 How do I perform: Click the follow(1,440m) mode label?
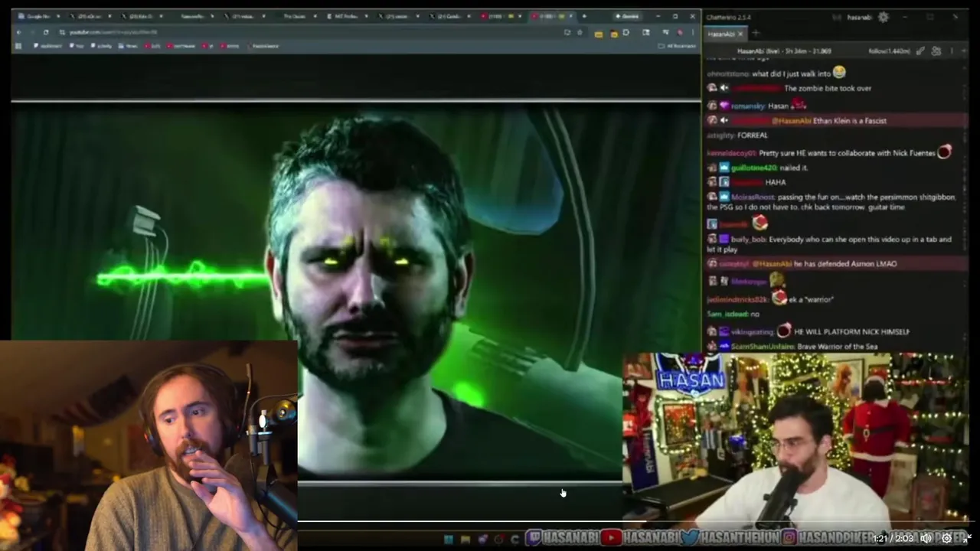889,51
